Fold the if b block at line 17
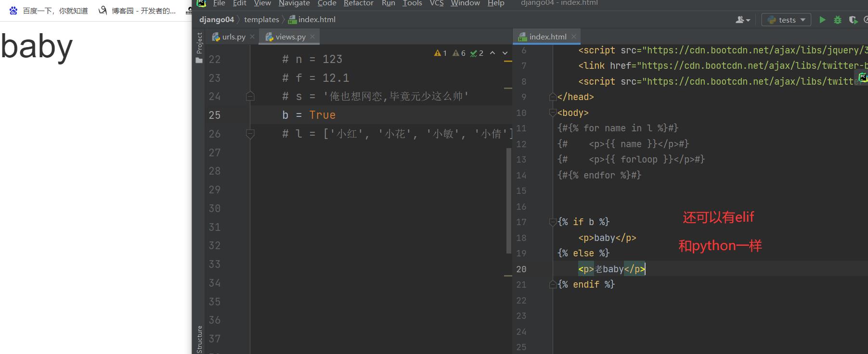 [x=553, y=222]
